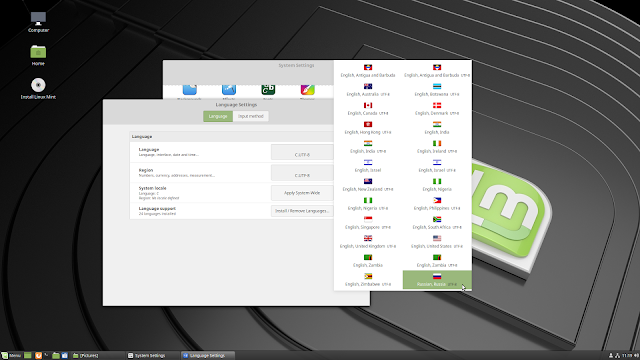Choose the Philippines flag entry

437,204
